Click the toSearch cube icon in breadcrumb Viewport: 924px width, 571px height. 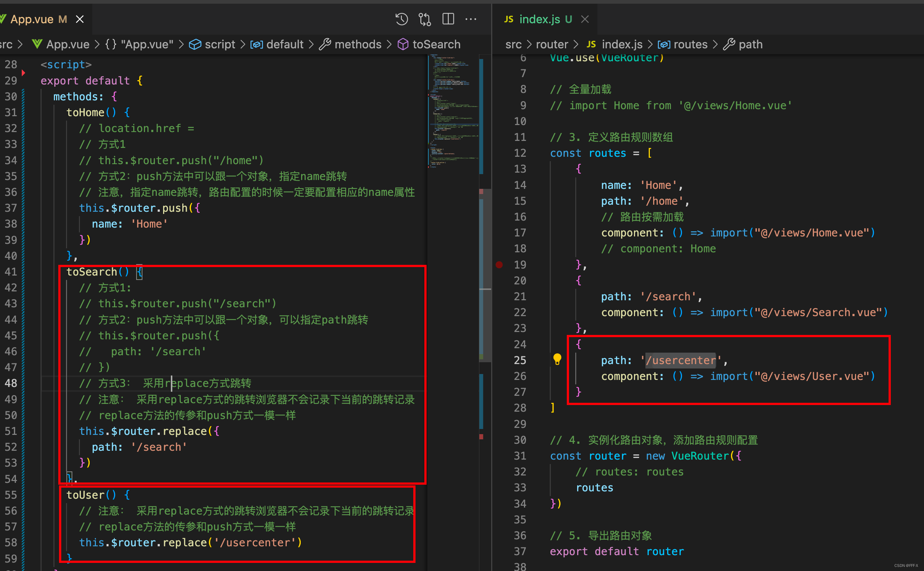coord(403,45)
